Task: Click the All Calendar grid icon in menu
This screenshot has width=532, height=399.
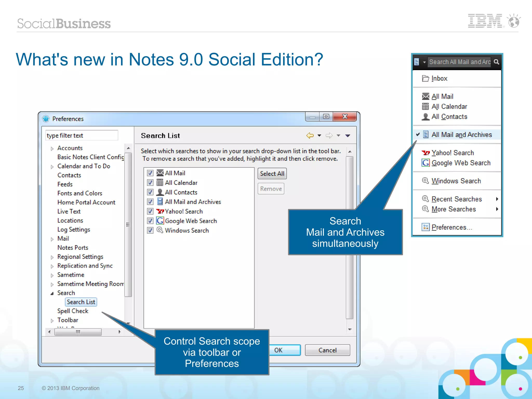Action: [x=425, y=106]
